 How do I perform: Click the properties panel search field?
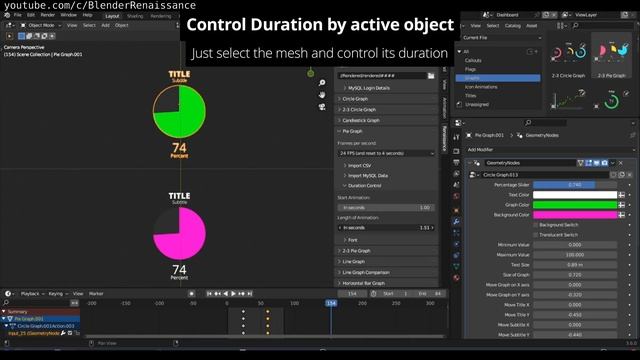[x=546, y=122]
